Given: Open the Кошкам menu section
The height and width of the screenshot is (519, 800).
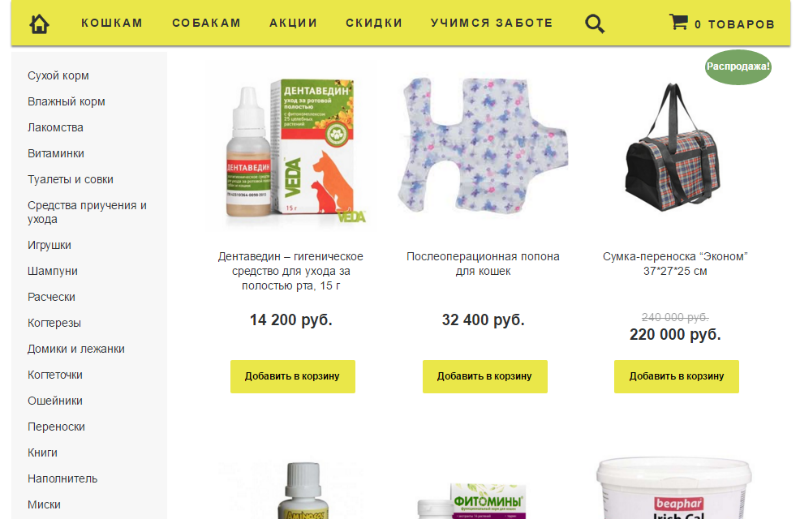Looking at the screenshot, I should 112,23.
